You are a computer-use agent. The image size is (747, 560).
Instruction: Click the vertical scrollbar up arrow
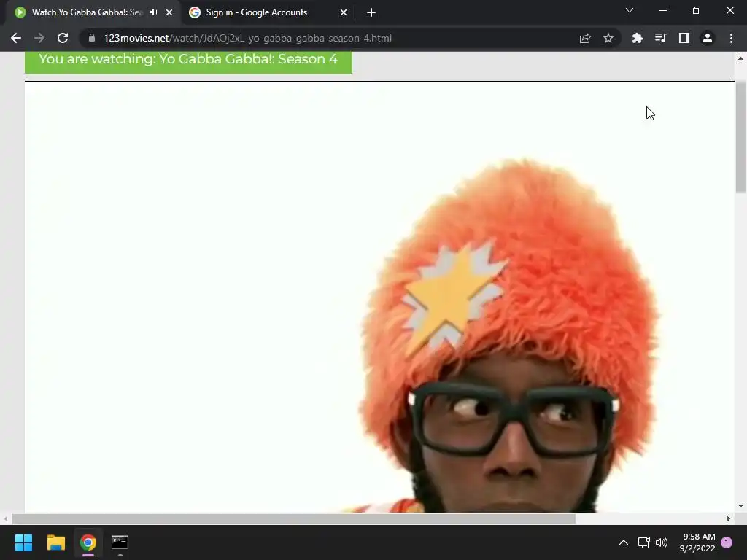(x=740, y=58)
